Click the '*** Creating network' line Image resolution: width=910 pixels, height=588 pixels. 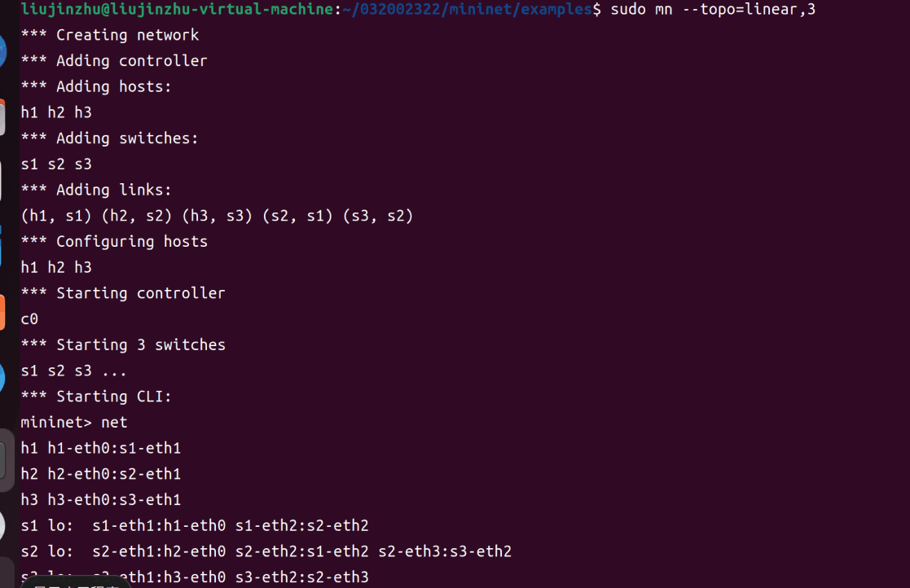point(110,35)
